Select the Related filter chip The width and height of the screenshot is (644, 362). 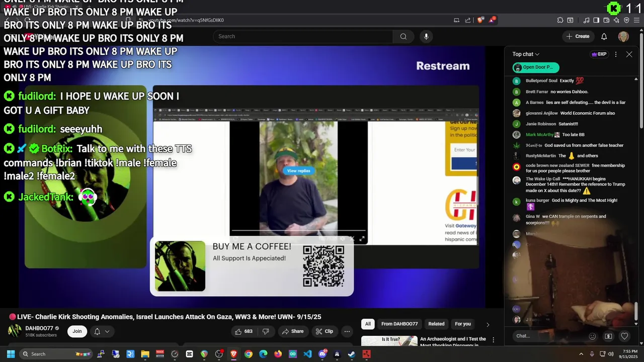[x=436, y=324]
